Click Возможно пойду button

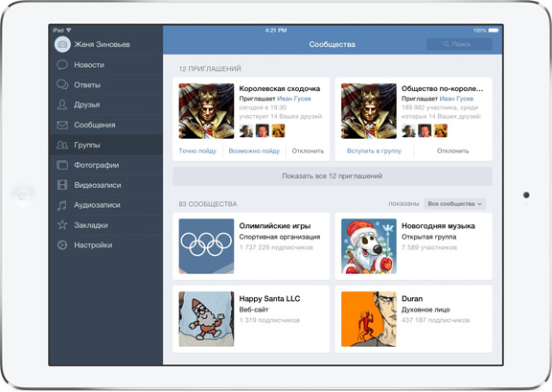coord(254,151)
